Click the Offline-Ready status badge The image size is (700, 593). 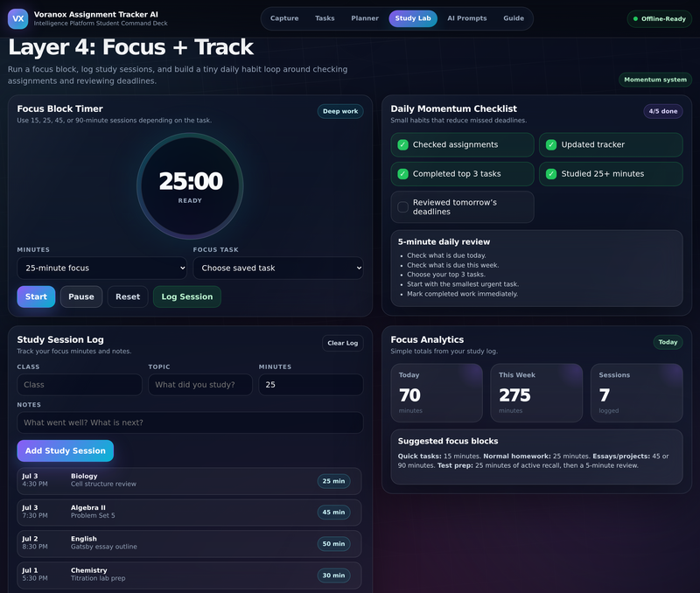[x=660, y=18]
